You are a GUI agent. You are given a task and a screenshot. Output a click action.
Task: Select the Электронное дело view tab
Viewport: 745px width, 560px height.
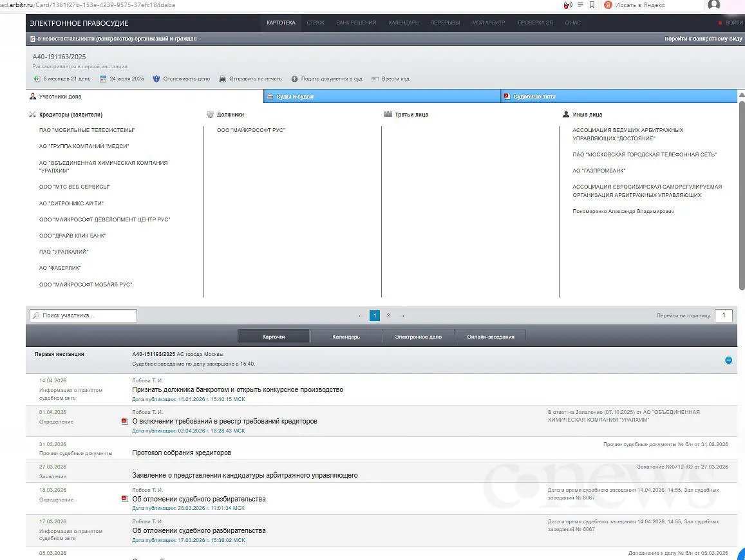(418, 337)
